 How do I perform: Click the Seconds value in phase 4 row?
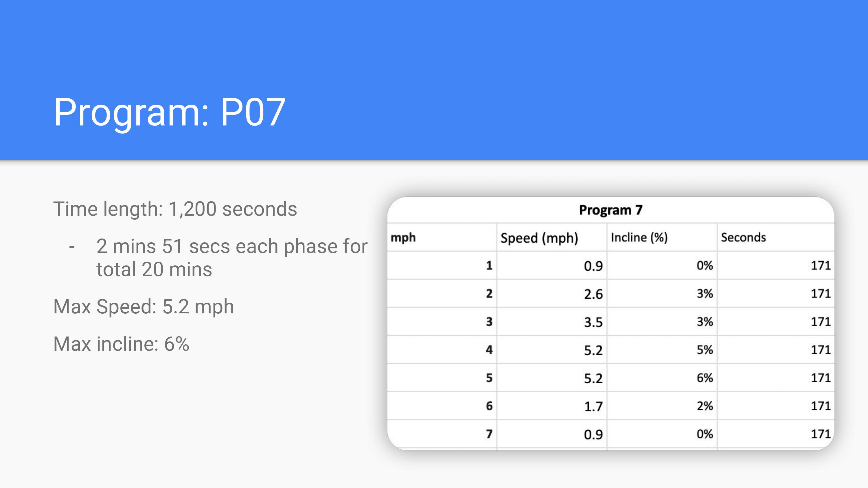pyautogui.click(x=821, y=350)
